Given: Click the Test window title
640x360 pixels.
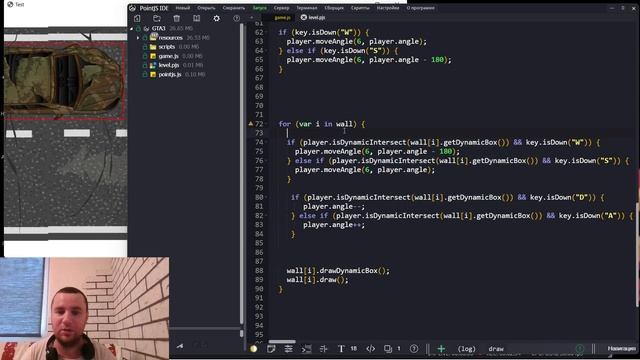Looking at the screenshot, I should point(19,4).
